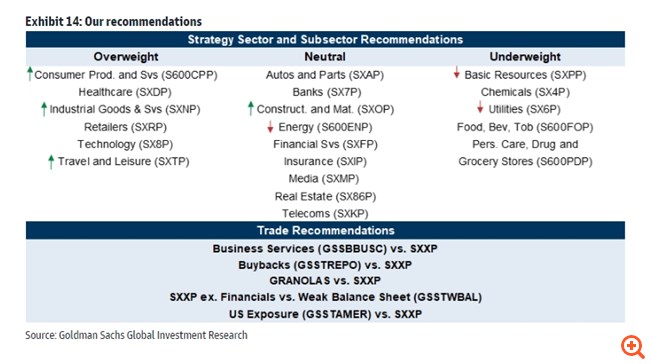This screenshot has height=364, width=650.
Task: Click Buybacks (GSSTREPO) vs. SXXP line
Action: (325, 265)
